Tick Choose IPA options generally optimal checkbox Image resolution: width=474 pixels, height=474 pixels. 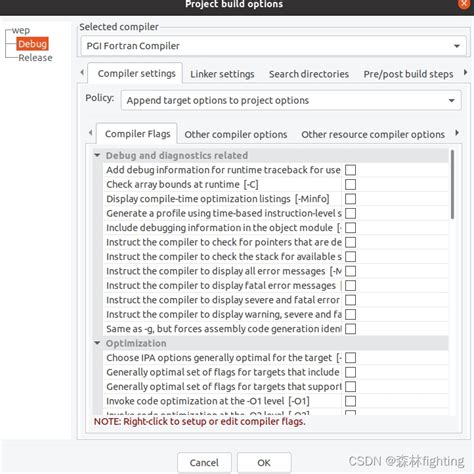click(x=350, y=358)
